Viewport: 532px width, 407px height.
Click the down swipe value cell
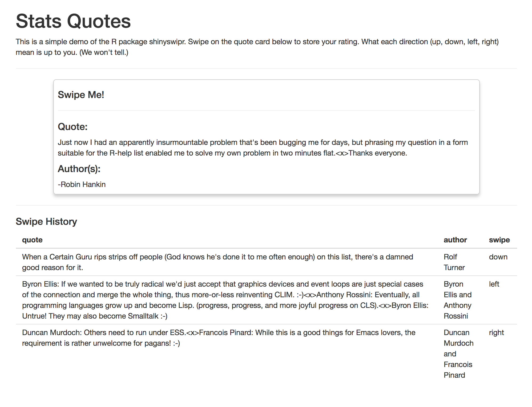pos(498,257)
